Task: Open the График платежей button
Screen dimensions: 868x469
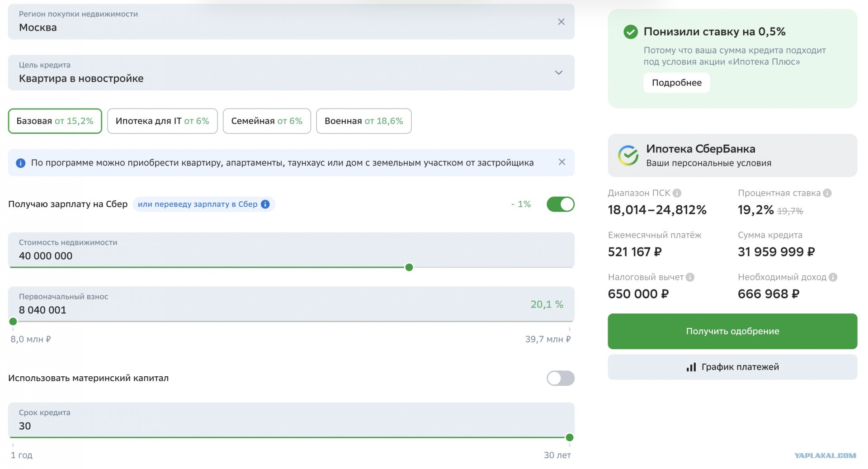Action: coord(732,367)
